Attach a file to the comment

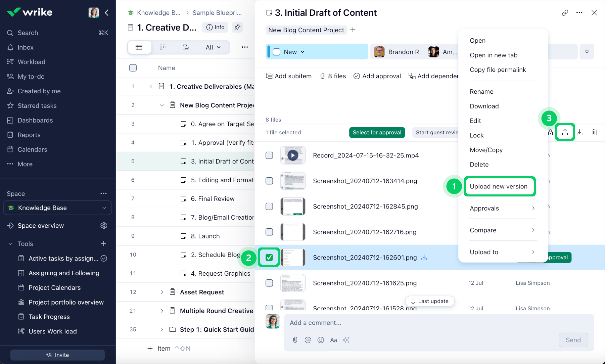click(295, 340)
